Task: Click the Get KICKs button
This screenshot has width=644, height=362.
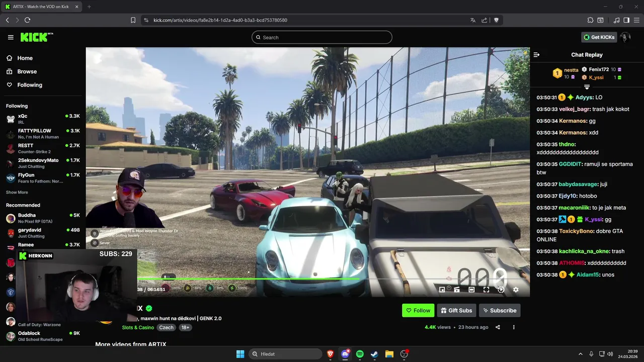Action: tap(599, 37)
